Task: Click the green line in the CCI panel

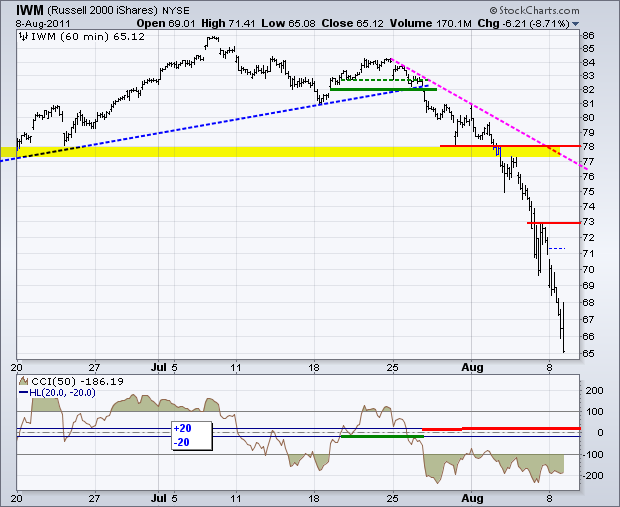Action: (x=382, y=436)
